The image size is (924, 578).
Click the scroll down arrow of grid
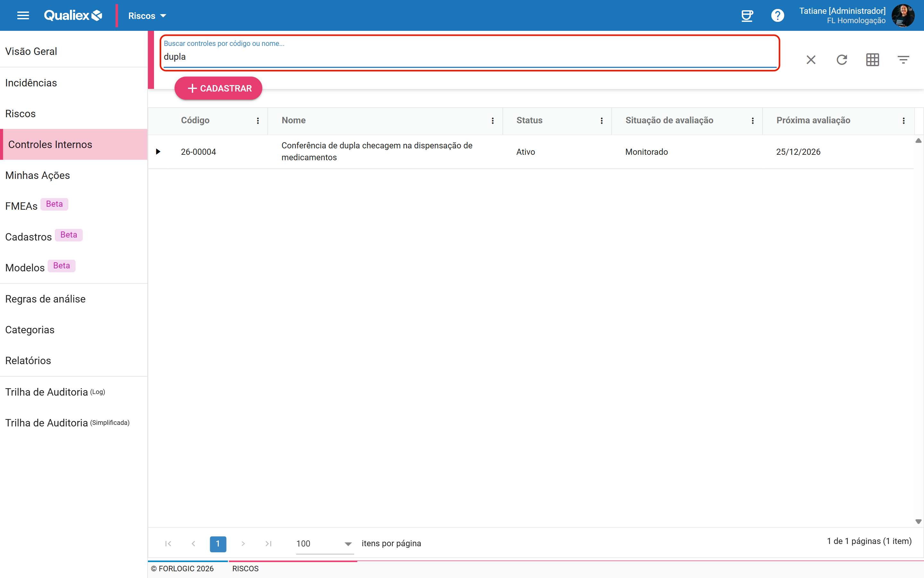click(x=918, y=521)
